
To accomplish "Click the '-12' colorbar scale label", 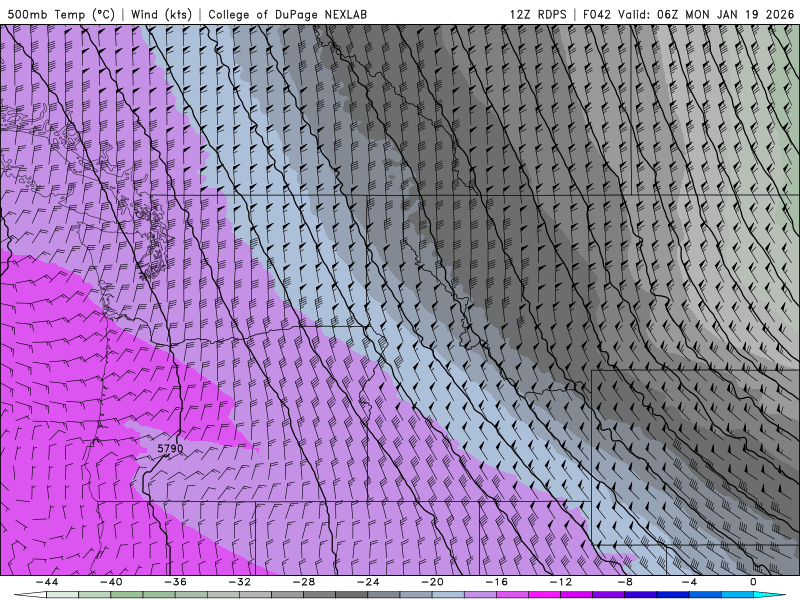I will (561, 582).
